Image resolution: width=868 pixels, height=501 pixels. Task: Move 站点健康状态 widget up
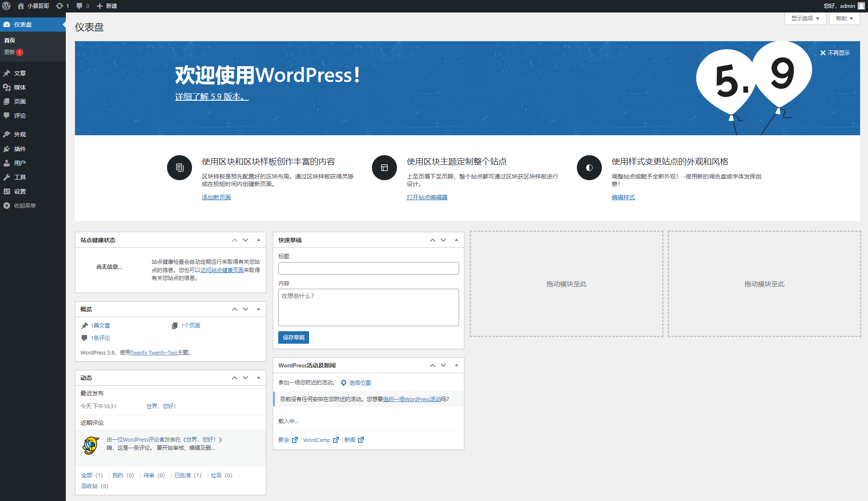234,240
